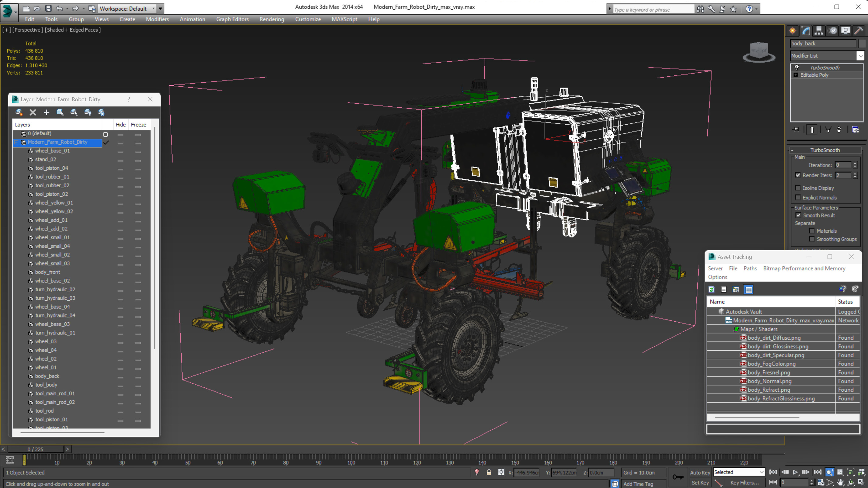Screen dimensions: 868x488
Task: Open the Rendering menu
Action: pyautogui.click(x=272, y=19)
